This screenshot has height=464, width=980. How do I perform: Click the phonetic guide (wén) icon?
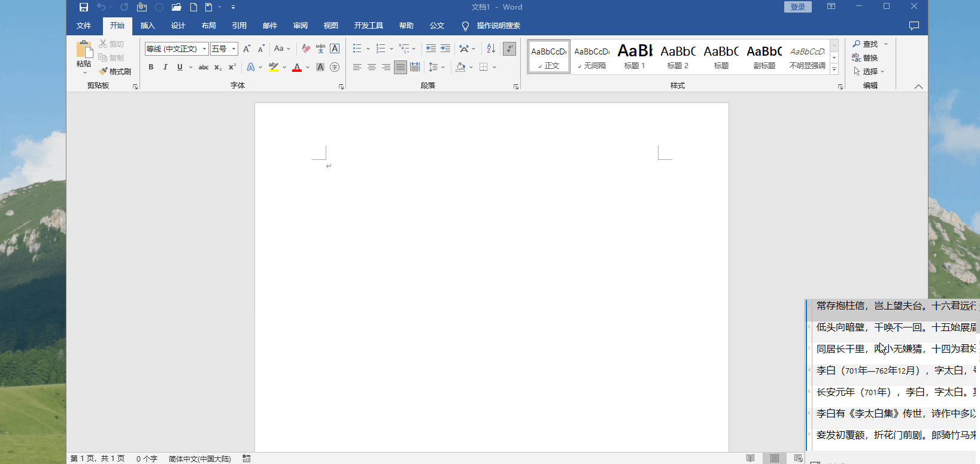pos(320,48)
